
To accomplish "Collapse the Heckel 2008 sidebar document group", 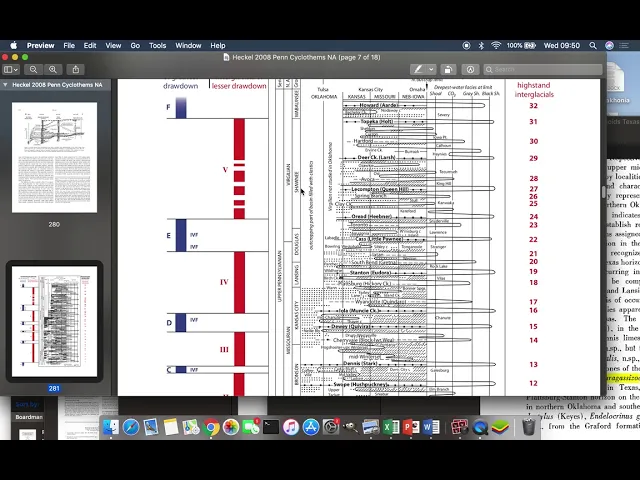I will (5, 85).
